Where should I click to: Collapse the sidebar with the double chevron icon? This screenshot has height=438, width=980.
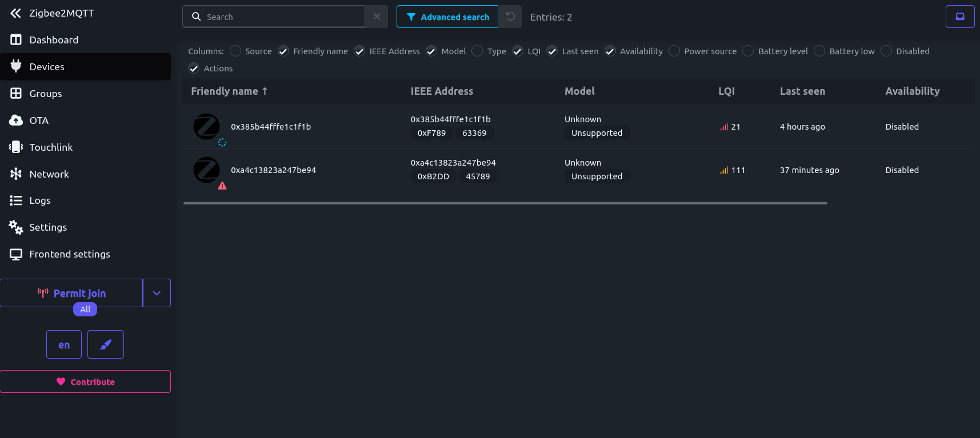coord(15,13)
